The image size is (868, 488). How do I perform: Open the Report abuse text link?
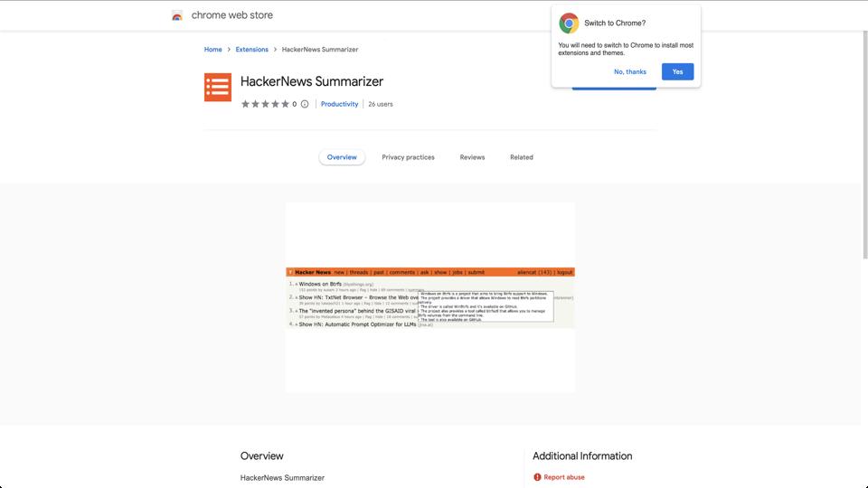pos(564,477)
